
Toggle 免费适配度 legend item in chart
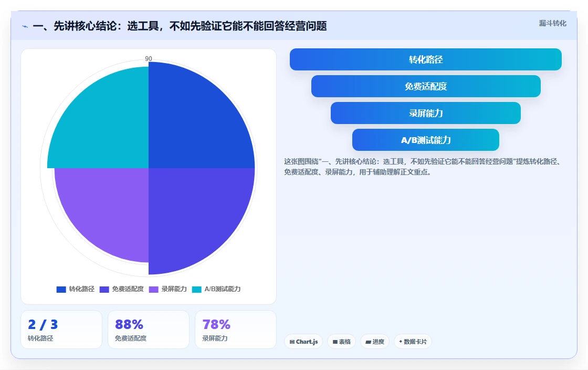pos(121,289)
